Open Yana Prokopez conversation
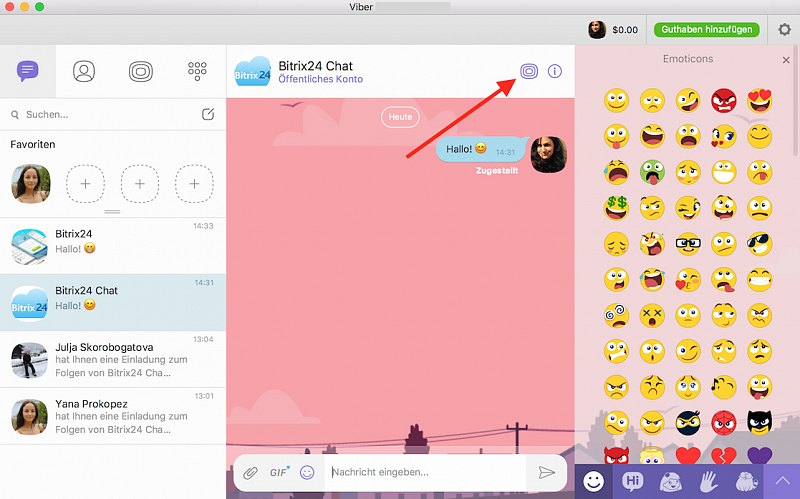Screen dimensions: 800x499 point(113,416)
